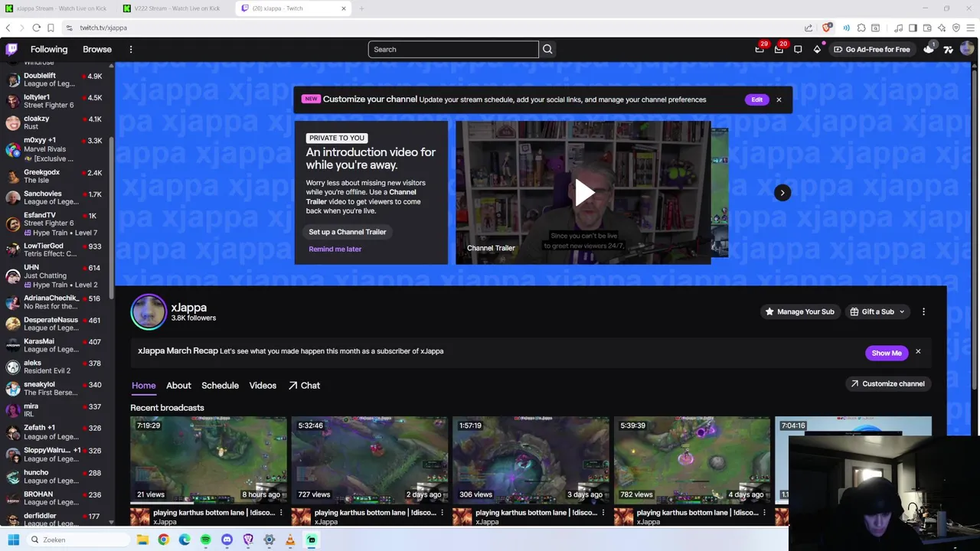The image size is (980, 551).
Task: Open the channel Chat tab
Action: point(304,386)
